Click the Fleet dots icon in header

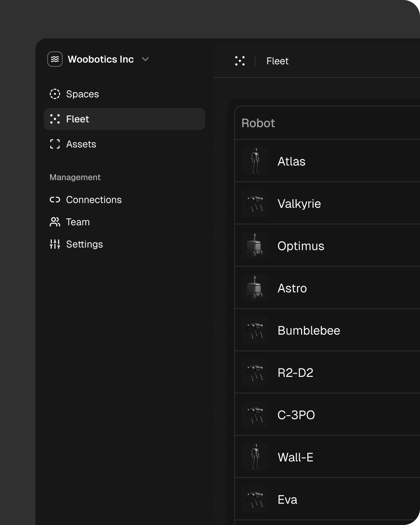point(240,61)
